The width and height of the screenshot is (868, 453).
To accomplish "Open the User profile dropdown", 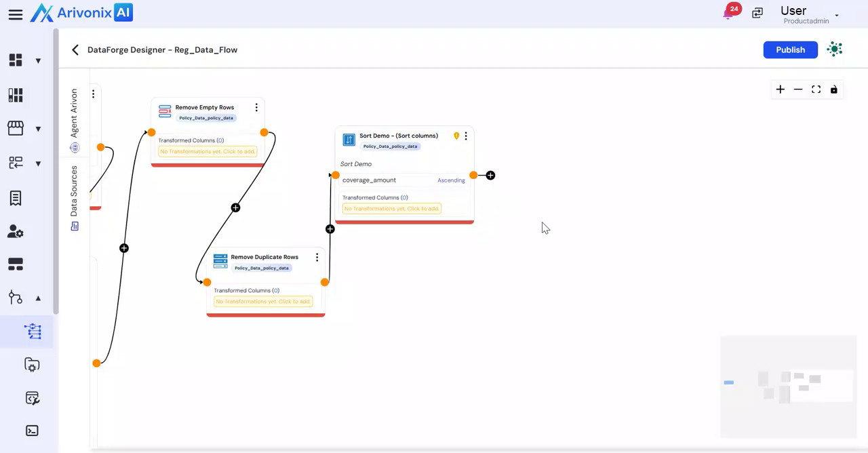I will 836,15.
